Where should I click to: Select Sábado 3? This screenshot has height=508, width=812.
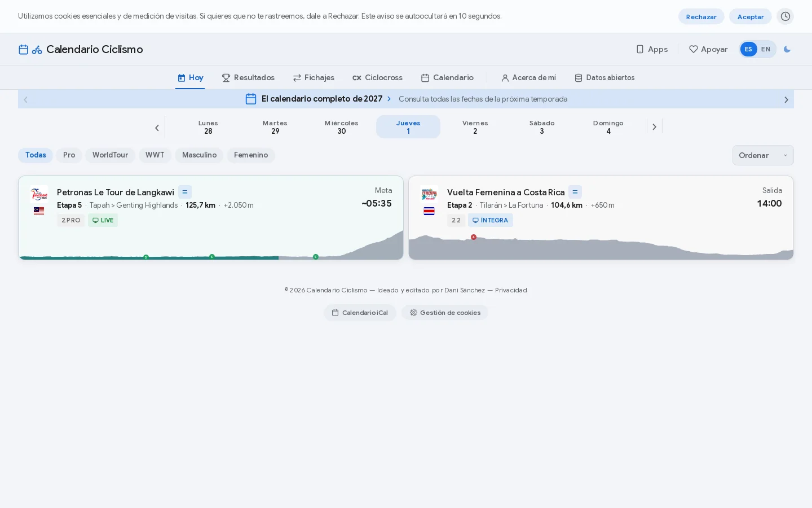coord(542,127)
